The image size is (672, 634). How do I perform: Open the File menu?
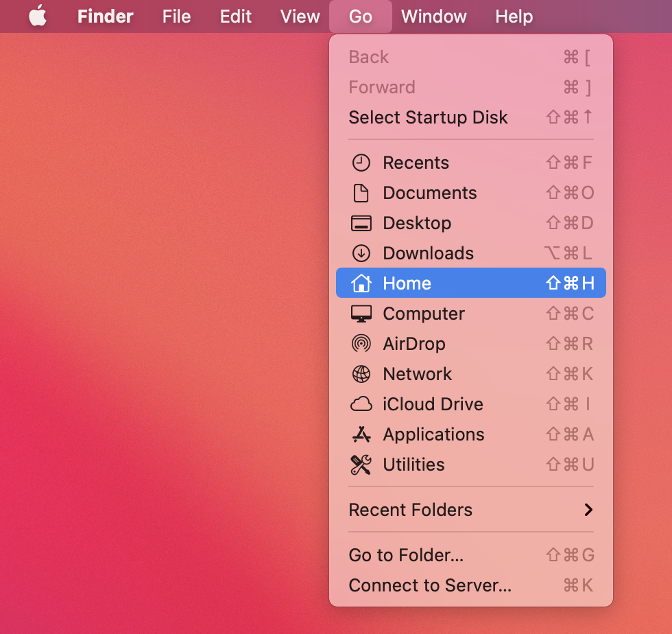[x=176, y=16]
